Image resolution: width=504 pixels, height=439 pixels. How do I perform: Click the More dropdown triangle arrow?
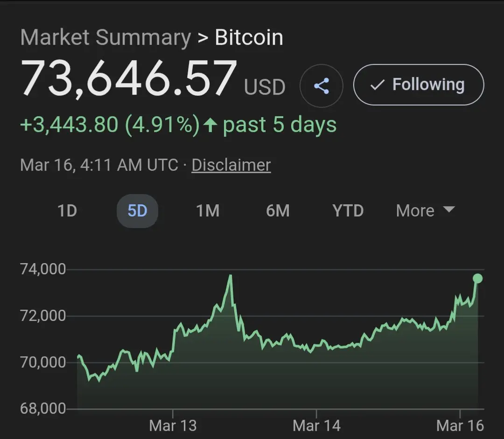448,210
